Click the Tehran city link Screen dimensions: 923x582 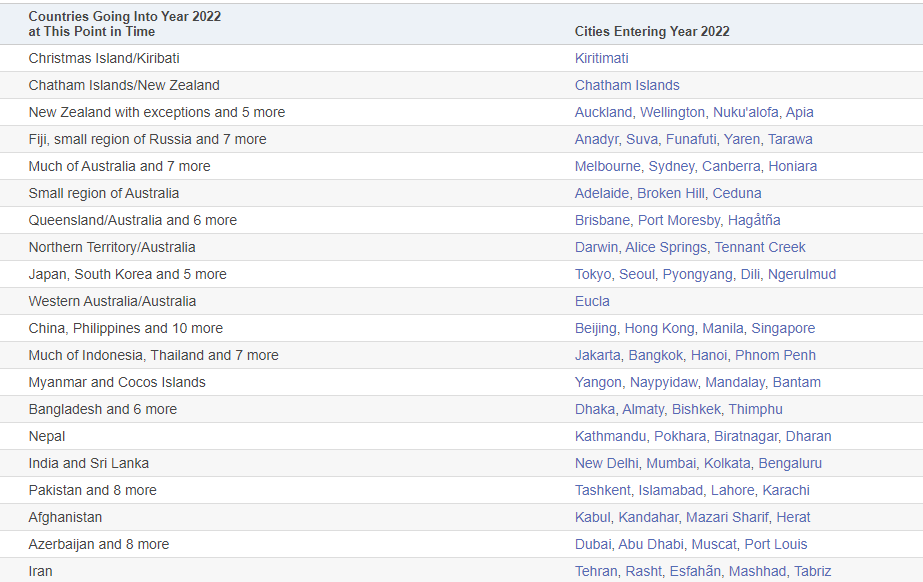[596, 571]
